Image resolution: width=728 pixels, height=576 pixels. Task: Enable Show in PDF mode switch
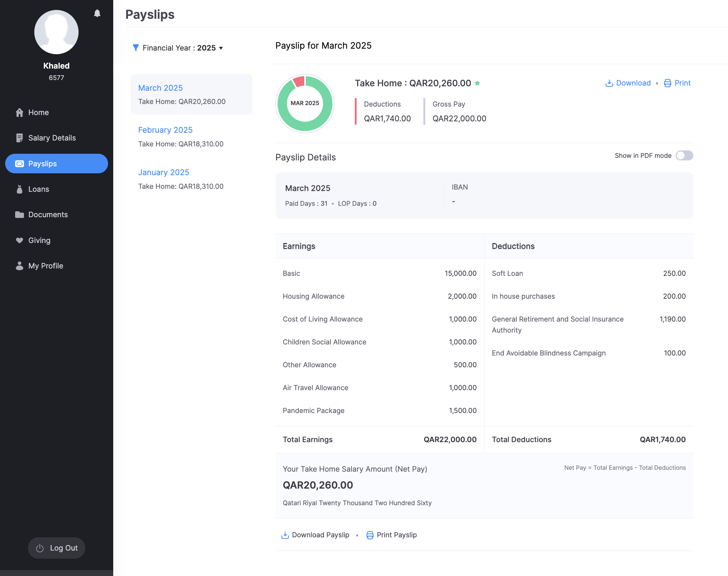(x=684, y=156)
